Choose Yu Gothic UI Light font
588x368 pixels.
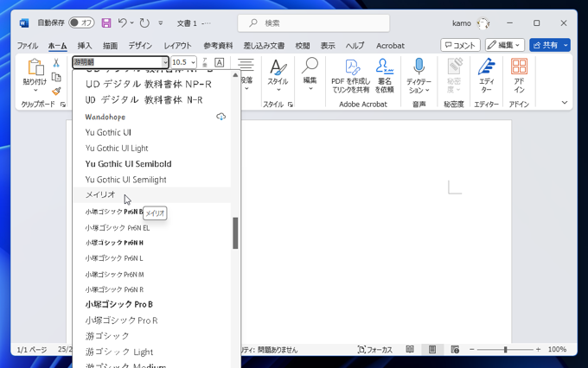(x=152, y=148)
